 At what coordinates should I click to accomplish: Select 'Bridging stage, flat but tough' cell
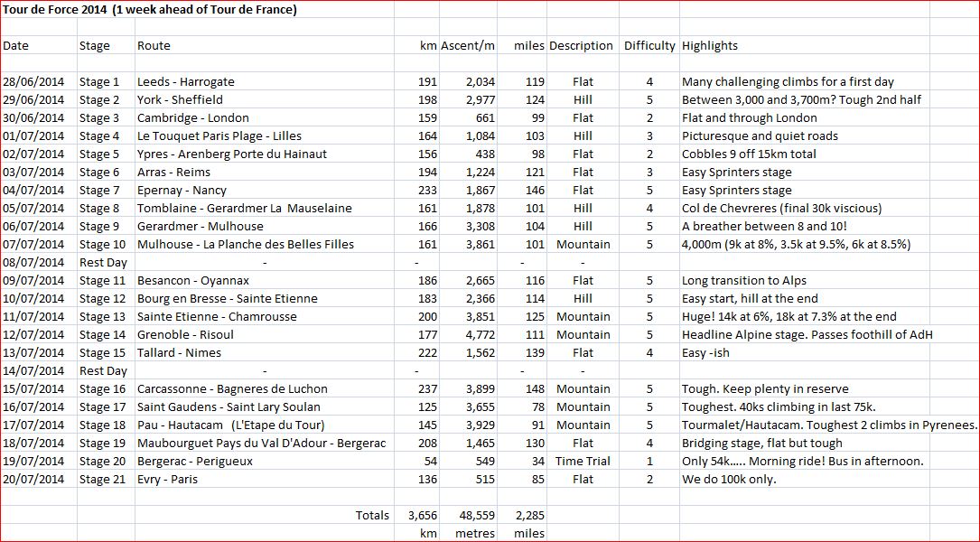[762, 444]
